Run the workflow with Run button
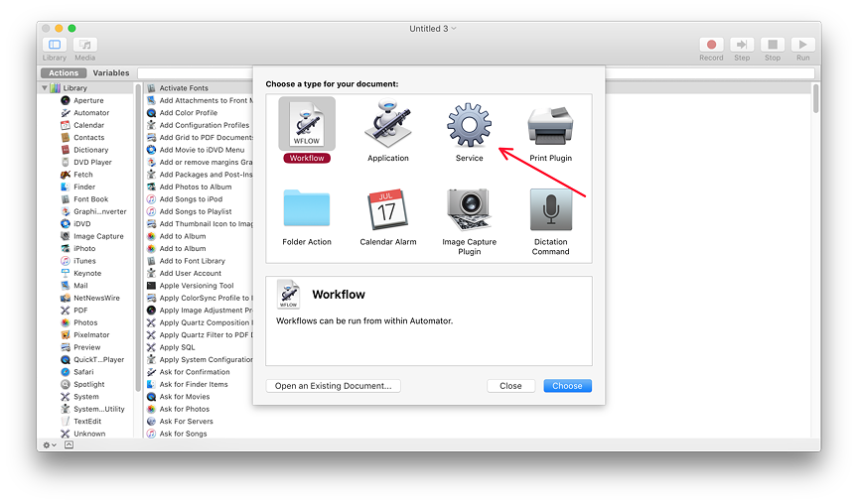 [x=802, y=45]
